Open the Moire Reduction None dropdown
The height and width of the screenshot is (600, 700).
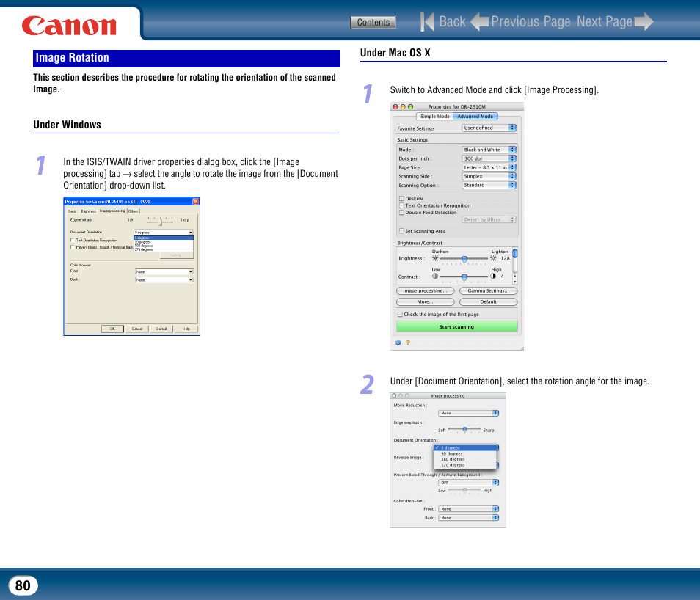tap(468, 414)
